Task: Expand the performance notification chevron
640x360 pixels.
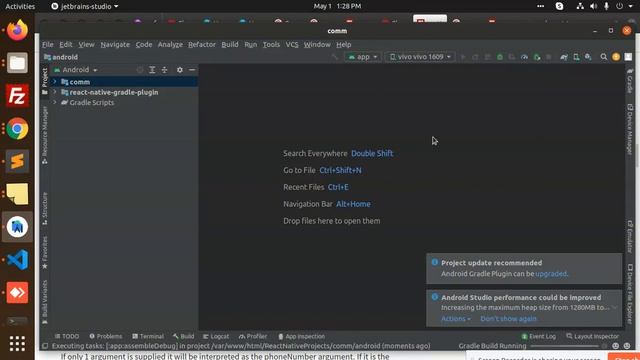Action: click(614, 308)
